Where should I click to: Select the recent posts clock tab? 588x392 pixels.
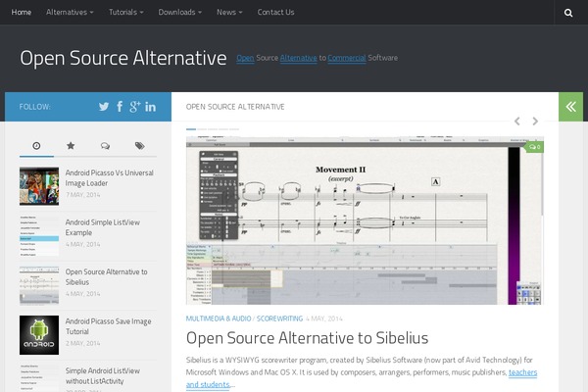pos(36,146)
